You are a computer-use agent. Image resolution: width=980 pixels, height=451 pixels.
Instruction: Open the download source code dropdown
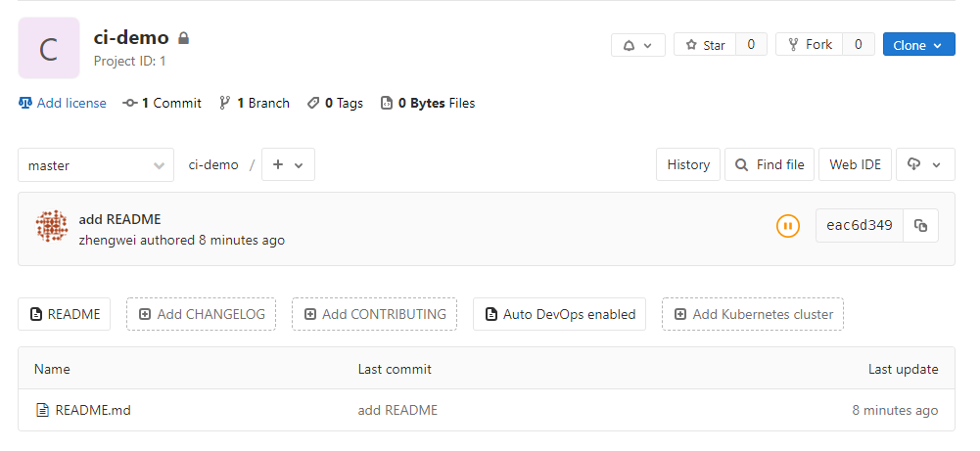[924, 165]
